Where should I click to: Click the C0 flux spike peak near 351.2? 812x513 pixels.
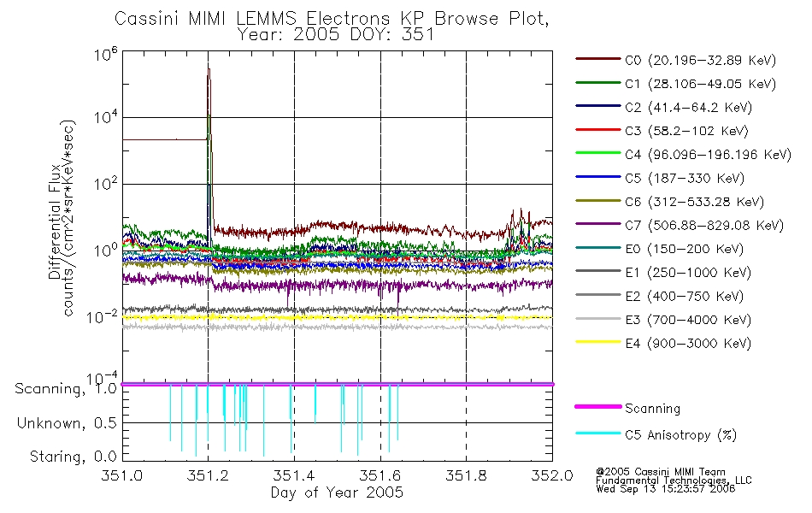tap(209, 70)
